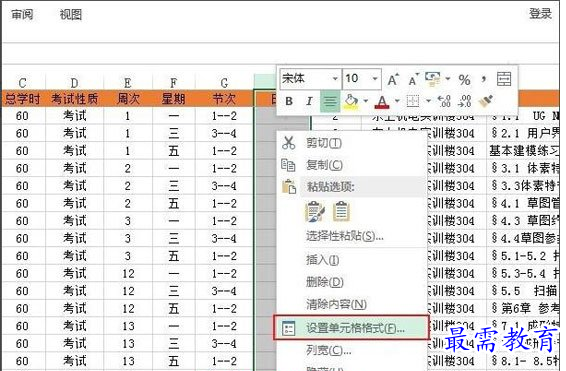
Task: Click the 星期 header cell
Action: 174,99
